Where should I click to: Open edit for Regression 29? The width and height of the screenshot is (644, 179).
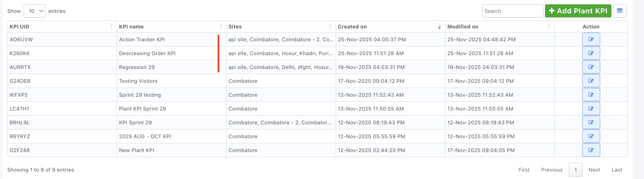coord(591,67)
